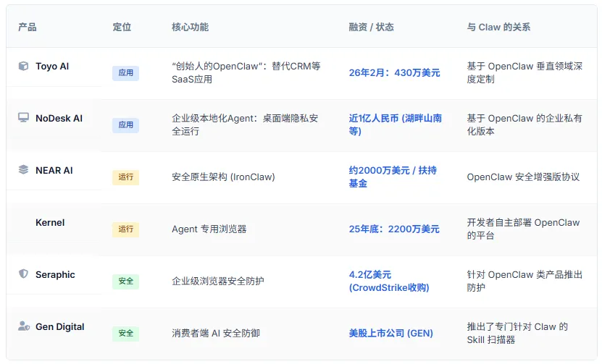The image size is (602, 364).
Task: Click 开发者自主部署 OpenClaw 的平台 text
Action: pos(523,229)
